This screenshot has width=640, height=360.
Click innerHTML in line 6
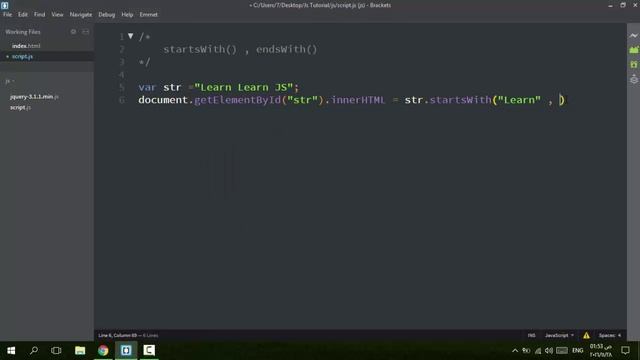pos(358,100)
